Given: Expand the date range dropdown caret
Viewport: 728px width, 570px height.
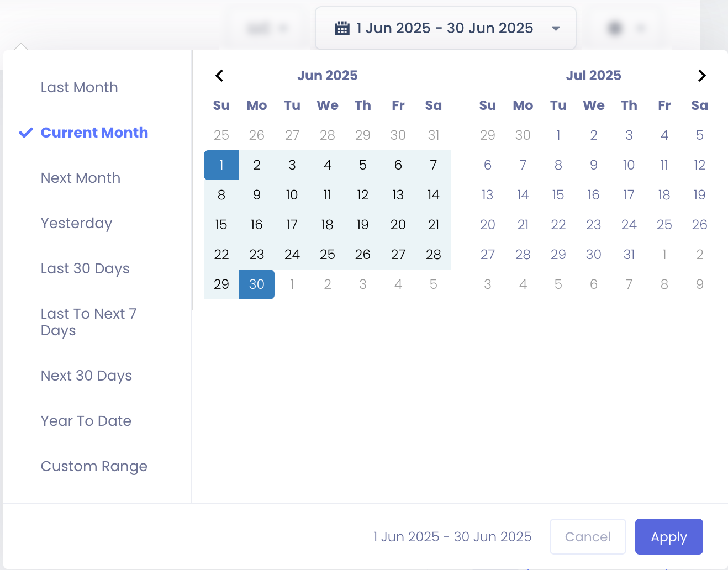Looking at the screenshot, I should (x=556, y=28).
